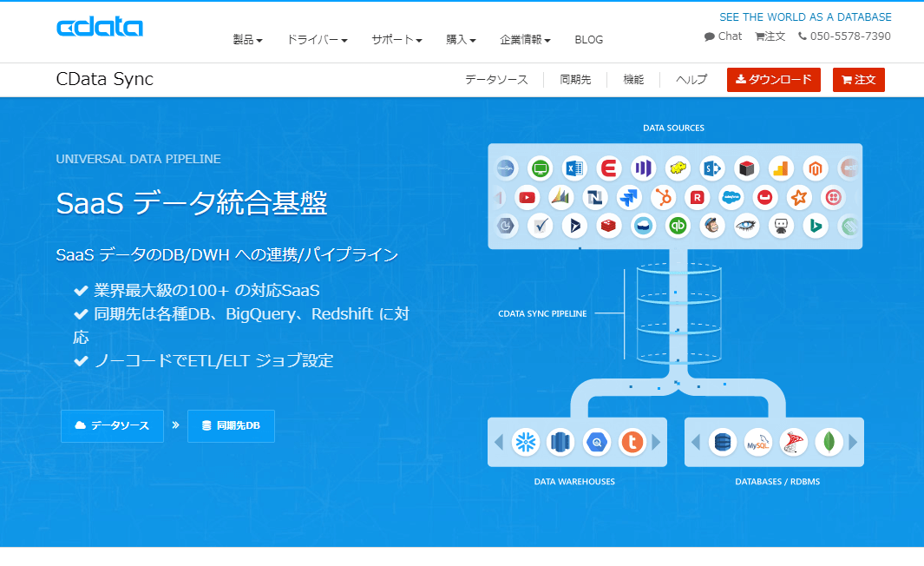Start a Chat from the header
The height and width of the screenshot is (566, 924).
[723, 36]
